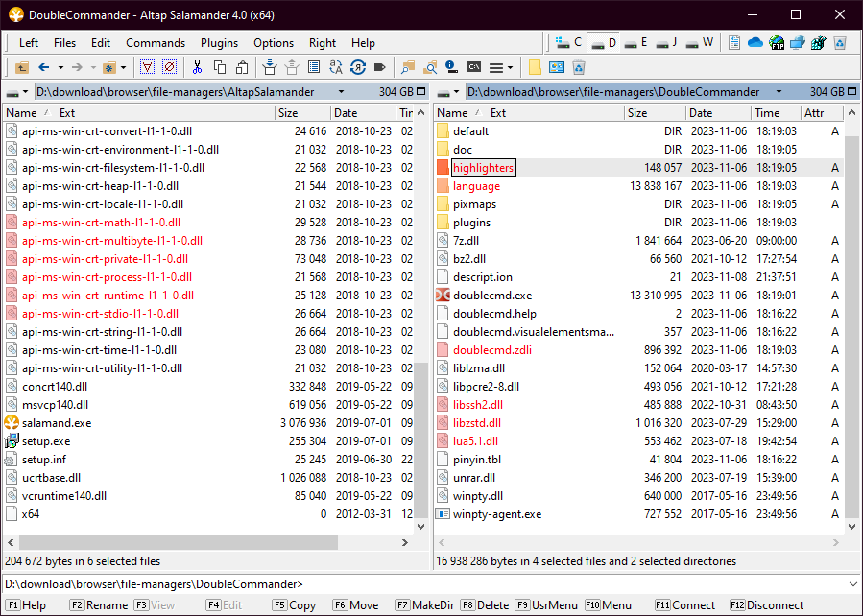Open right panel drive selection dropdown

[446, 92]
